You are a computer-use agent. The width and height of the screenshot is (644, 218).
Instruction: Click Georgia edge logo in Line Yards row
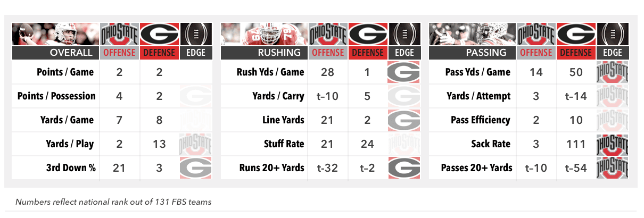(x=404, y=120)
